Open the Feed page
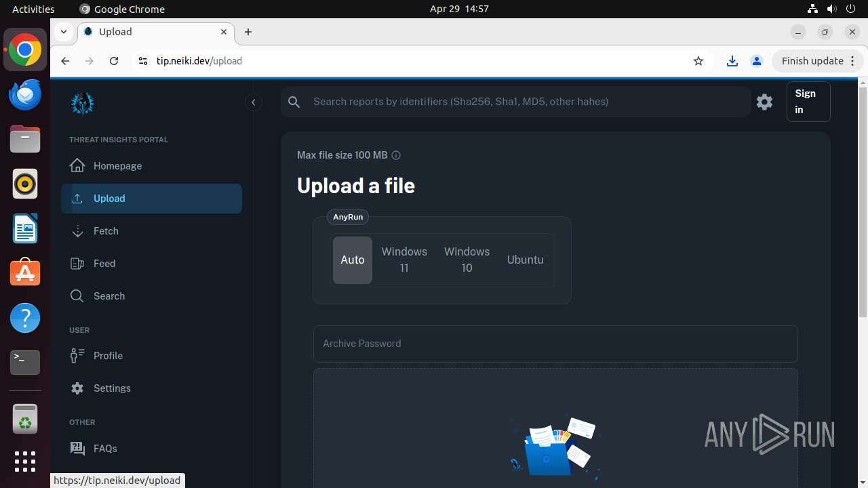The image size is (868, 488). 151,264
